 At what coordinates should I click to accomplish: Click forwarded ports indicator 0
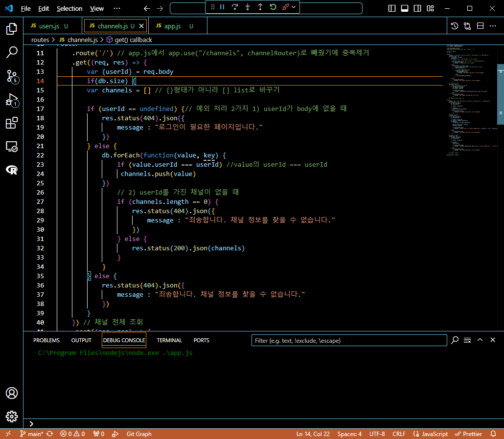(x=99, y=434)
